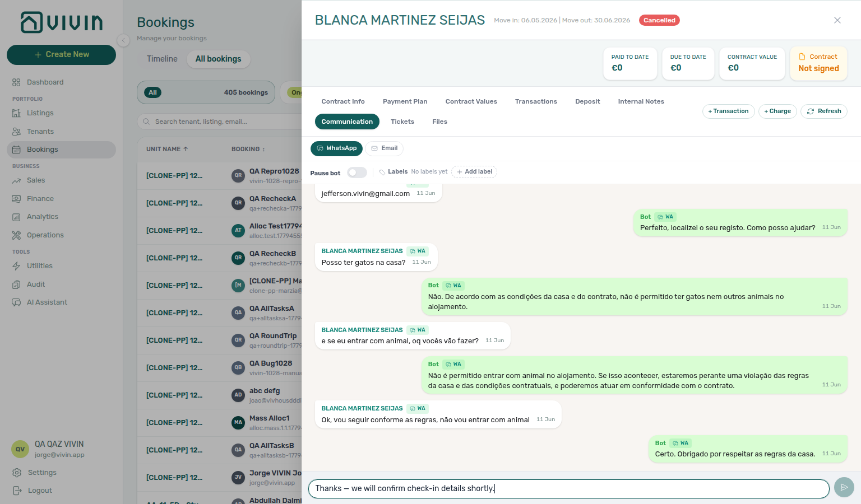Open the QA RoundTrip booking row
861x504 pixels.
(x=219, y=340)
